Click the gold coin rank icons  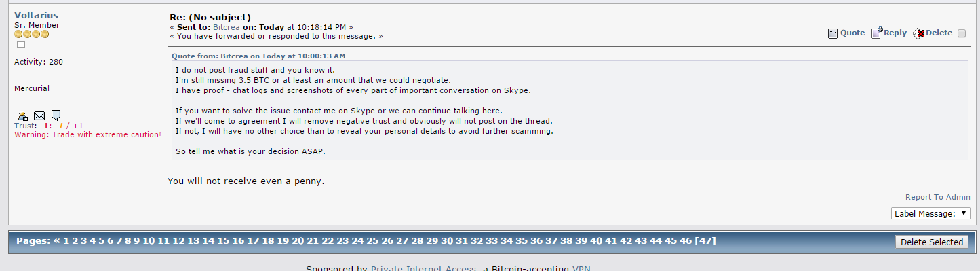32,34
